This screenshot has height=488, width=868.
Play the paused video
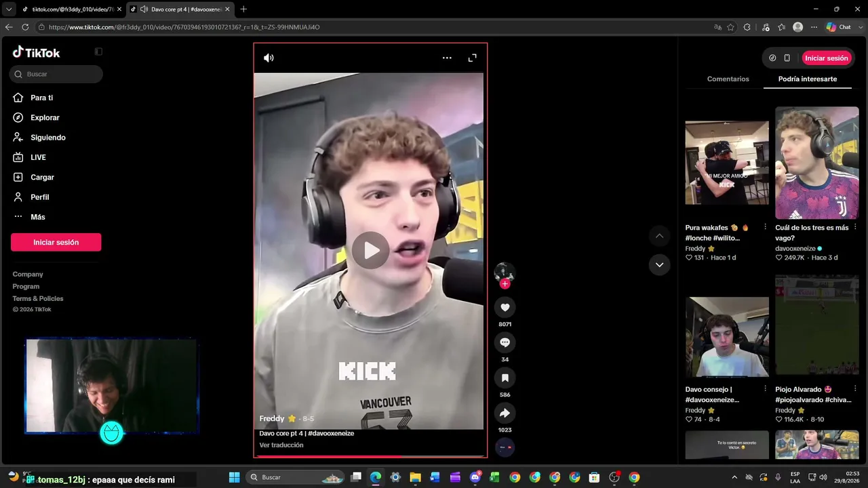coord(370,250)
